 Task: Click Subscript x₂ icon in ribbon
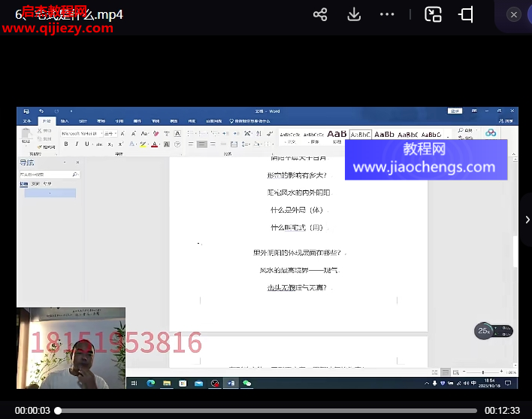pyautogui.click(x=110, y=144)
